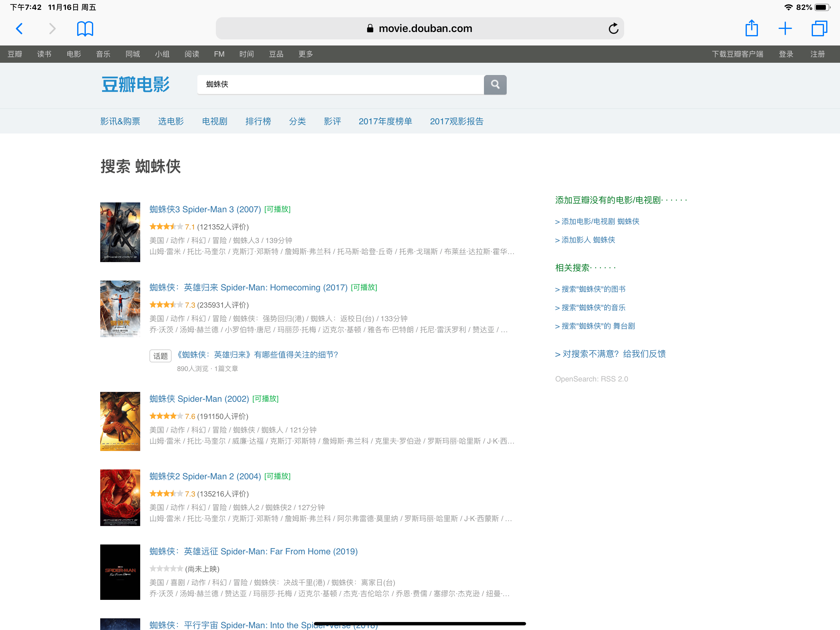The height and width of the screenshot is (630, 840).
Task: Open the 2017年度榜单 page
Action: 385,121
